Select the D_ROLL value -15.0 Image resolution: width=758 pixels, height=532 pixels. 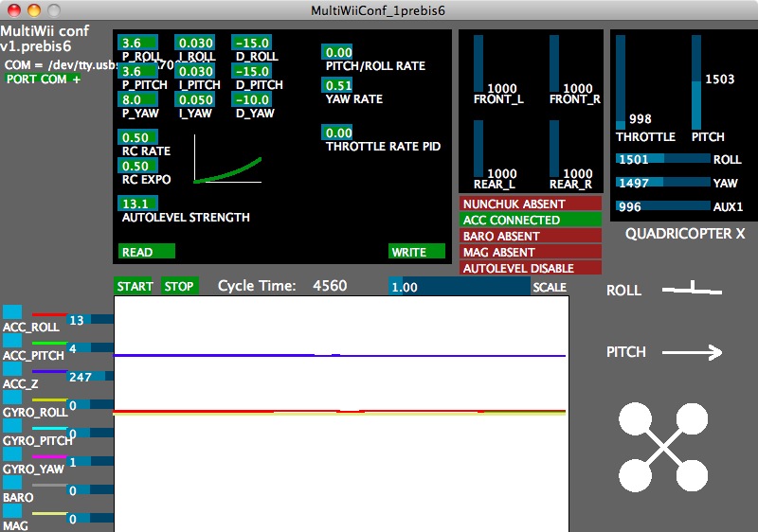point(252,43)
